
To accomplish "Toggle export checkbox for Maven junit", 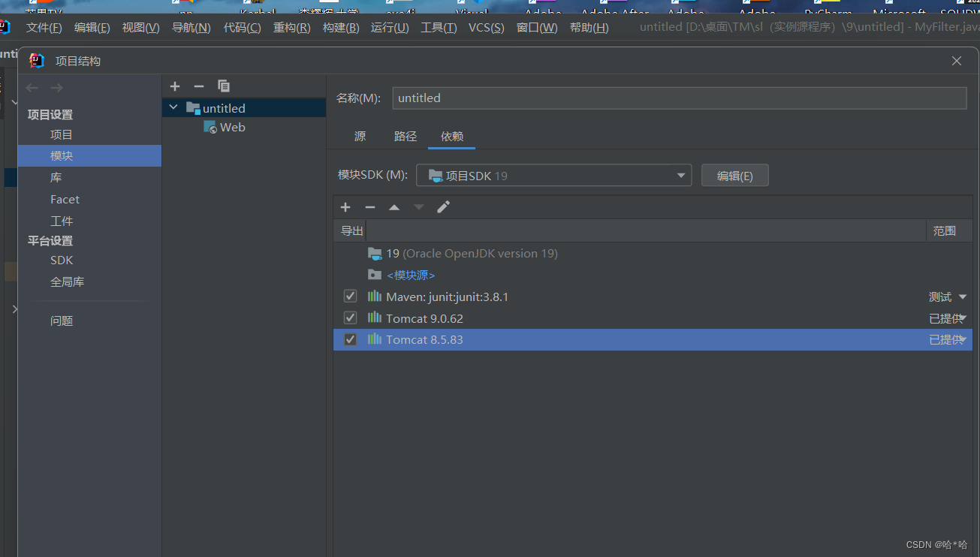I will [x=350, y=297].
